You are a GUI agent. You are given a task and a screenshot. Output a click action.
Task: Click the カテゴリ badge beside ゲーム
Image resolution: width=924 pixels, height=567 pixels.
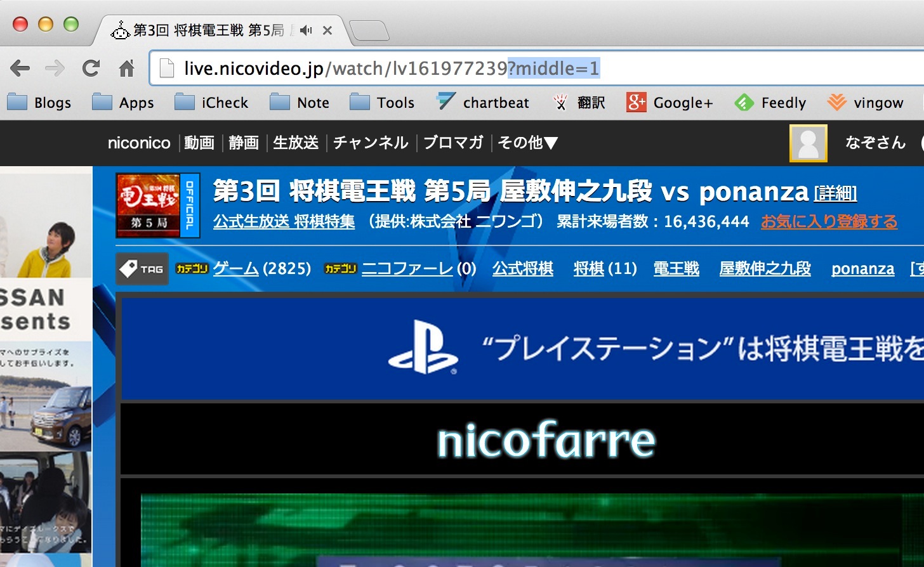(x=192, y=269)
